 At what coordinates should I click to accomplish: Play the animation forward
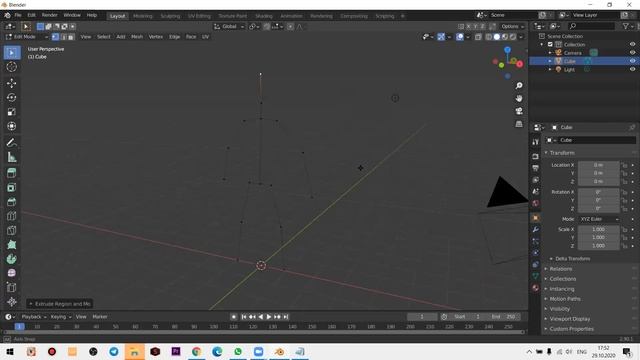click(x=269, y=317)
